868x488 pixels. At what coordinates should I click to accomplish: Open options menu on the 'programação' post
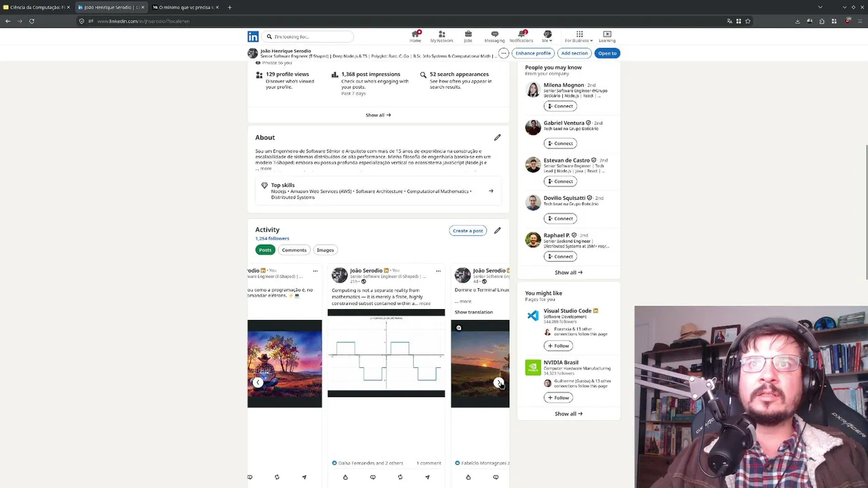(315, 271)
